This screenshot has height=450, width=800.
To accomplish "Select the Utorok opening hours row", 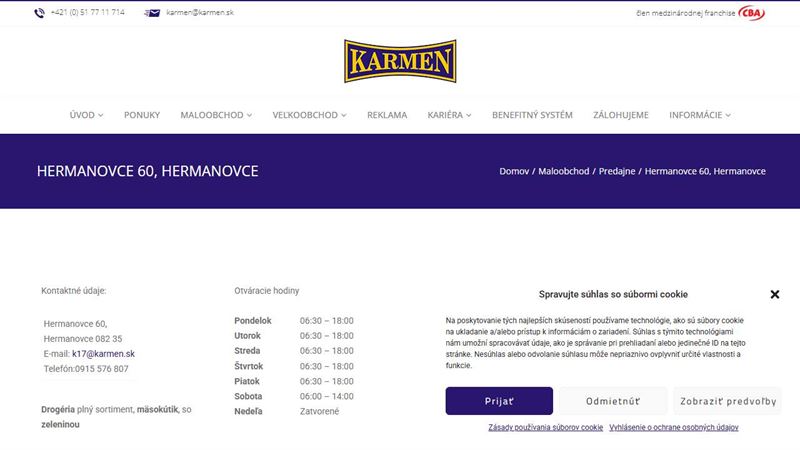I will [294, 336].
